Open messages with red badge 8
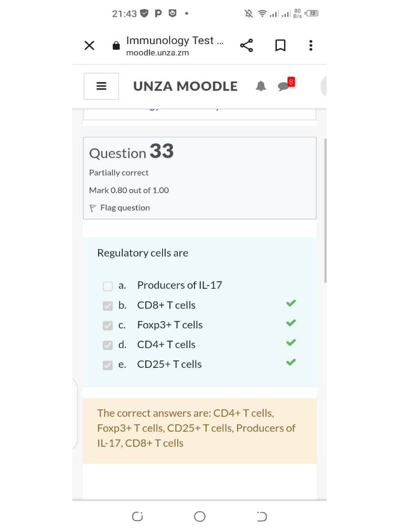399x532 pixels. click(286, 85)
